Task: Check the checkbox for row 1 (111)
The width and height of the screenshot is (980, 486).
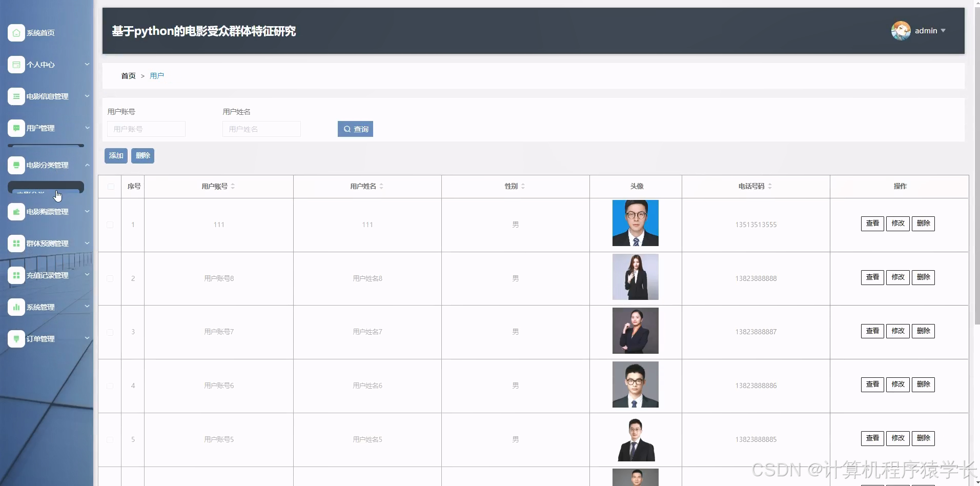Action: tap(110, 225)
